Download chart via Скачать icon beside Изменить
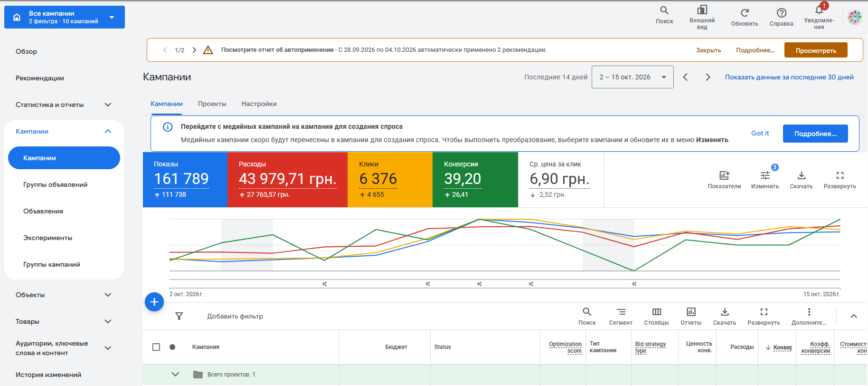 point(802,175)
